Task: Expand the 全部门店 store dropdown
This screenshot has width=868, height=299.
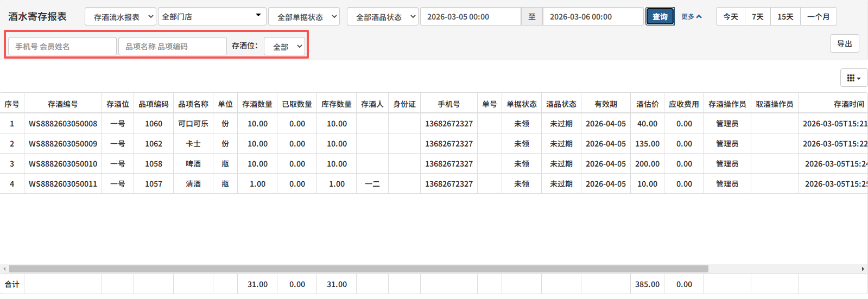Action: pyautogui.click(x=211, y=17)
